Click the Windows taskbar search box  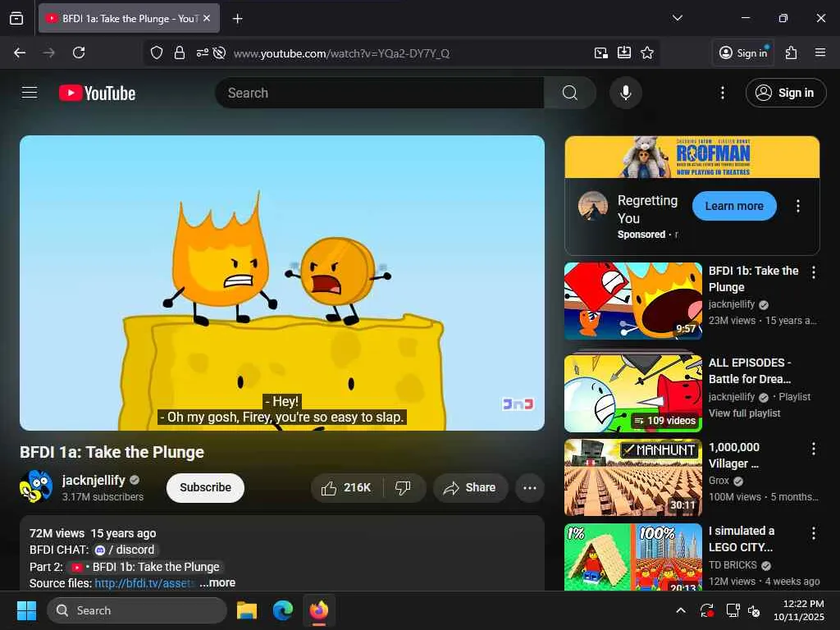click(x=137, y=610)
